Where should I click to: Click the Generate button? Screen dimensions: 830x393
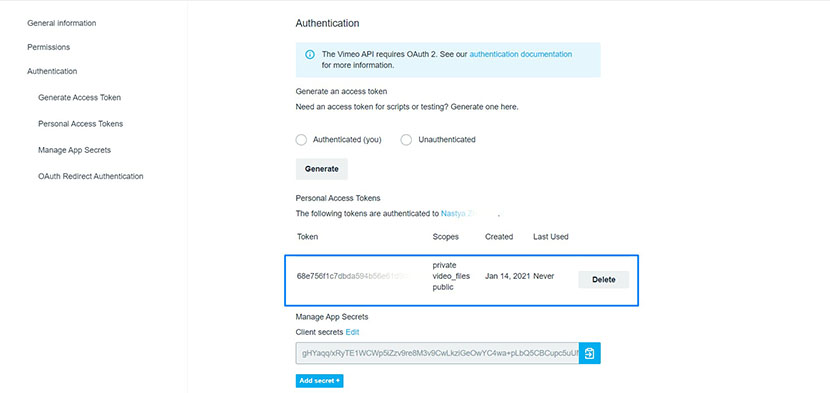point(321,169)
